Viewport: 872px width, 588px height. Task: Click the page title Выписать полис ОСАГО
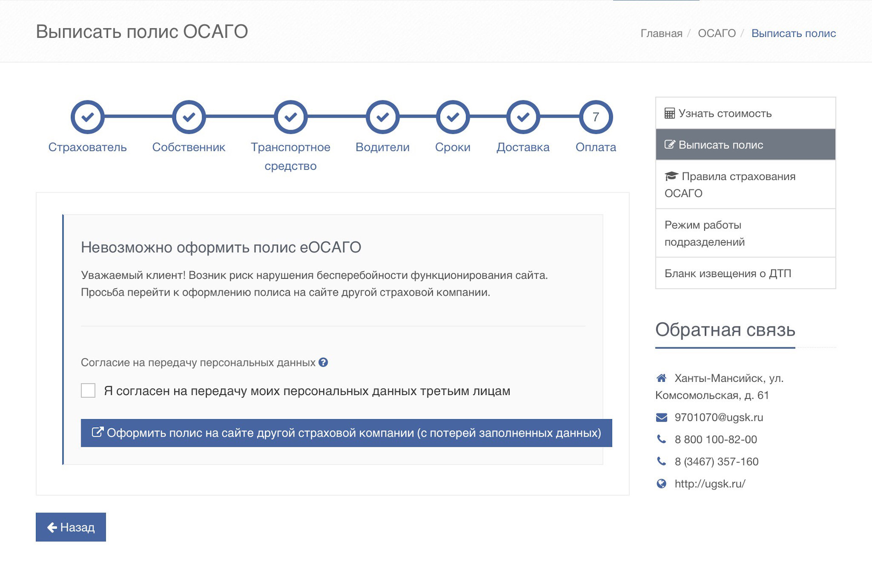click(142, 31)
